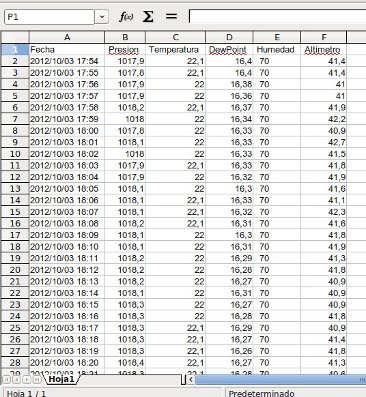
Task: Go to previous sheet navigation arrow
Action: [17, 379]
